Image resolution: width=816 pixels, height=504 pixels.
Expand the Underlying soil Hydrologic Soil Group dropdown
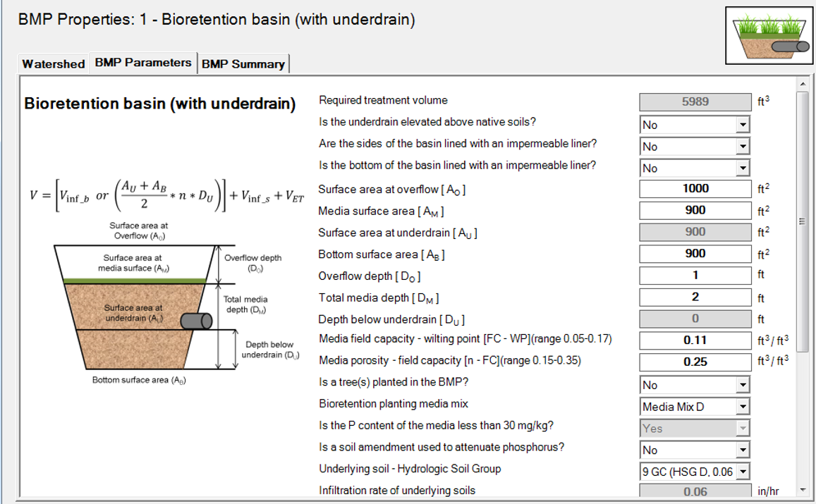(741, 472)
